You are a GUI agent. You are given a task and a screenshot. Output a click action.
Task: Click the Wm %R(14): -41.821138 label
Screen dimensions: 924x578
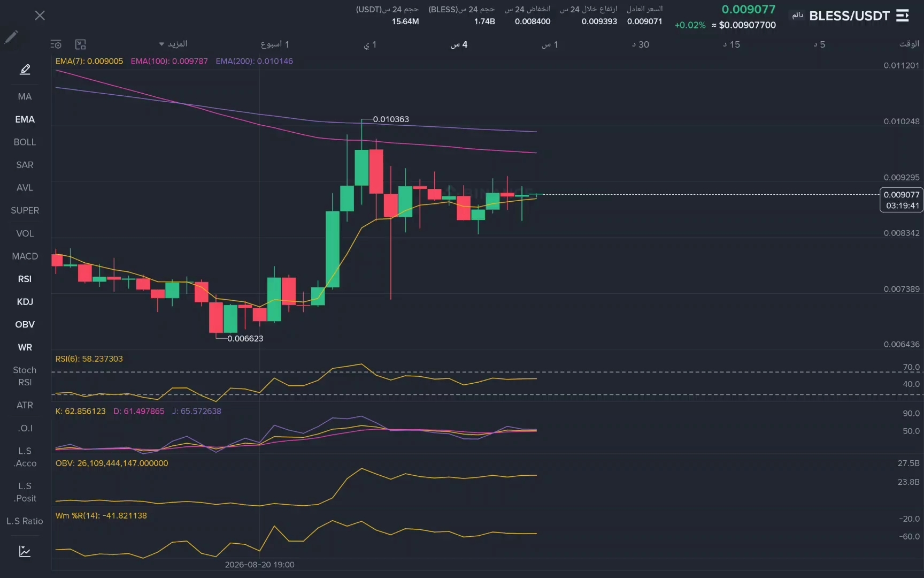[x=101, y=515]
